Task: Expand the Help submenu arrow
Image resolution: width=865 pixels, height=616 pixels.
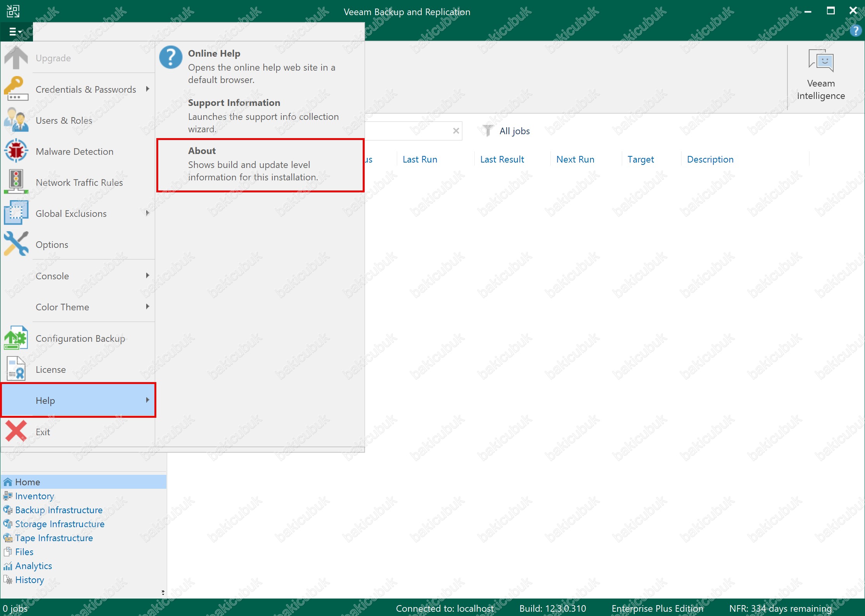Action: pos(147,400)
